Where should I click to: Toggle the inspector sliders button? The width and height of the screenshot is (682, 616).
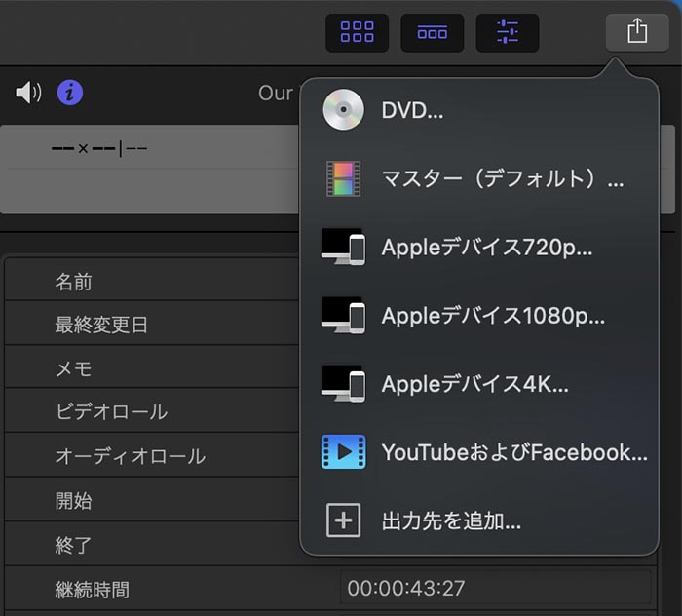pyautogui.click(x=508, y=32)
